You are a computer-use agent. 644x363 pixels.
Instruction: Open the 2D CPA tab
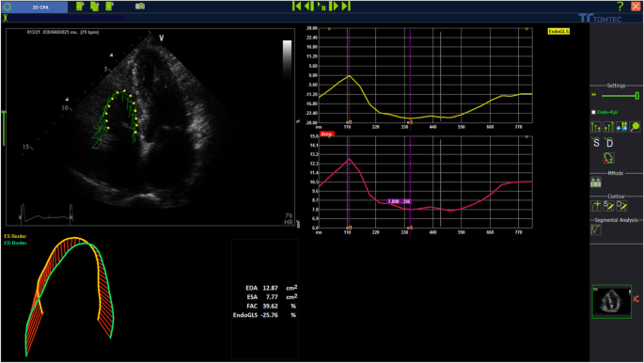pos(40,7)
